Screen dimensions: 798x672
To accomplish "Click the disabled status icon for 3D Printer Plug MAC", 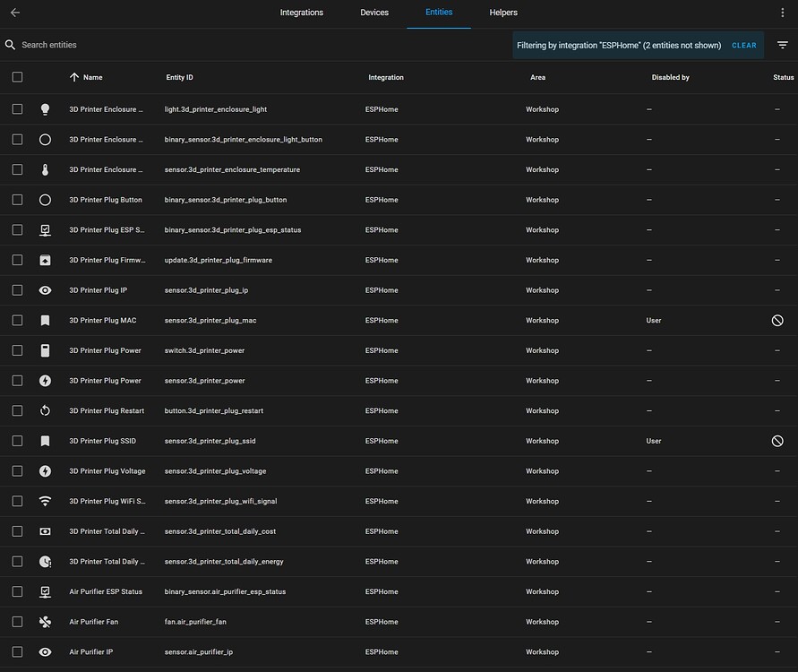I will tap(777, 320).
